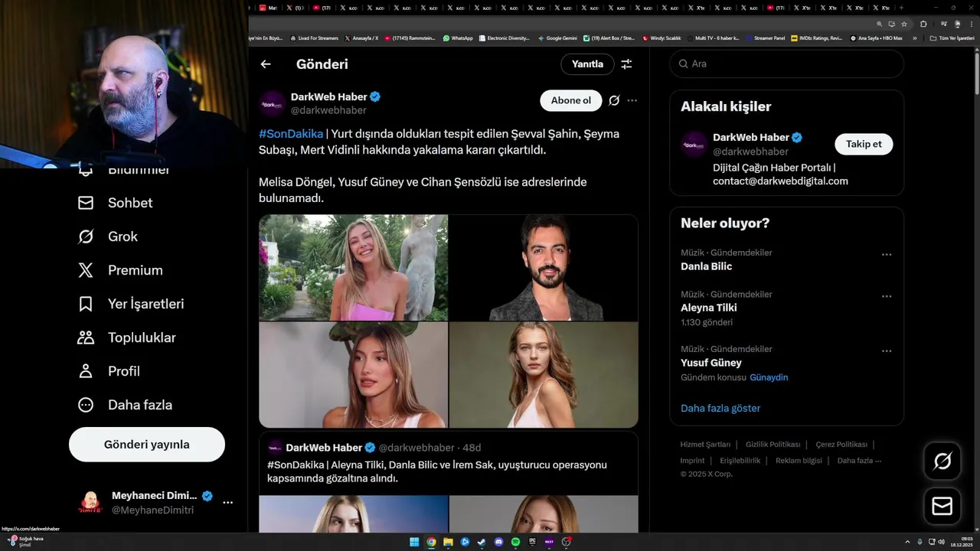
Task: Open the reply filter settings icon
Action: coord(626,64)
